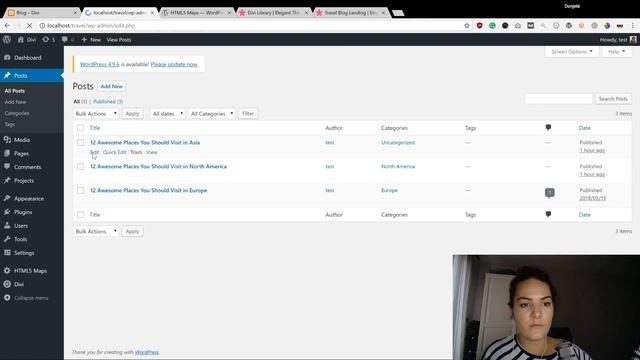The height and width of the screenshot is (360, 640).
Task: Click Quick Edit under Asia post
Action: click(114, 152)
